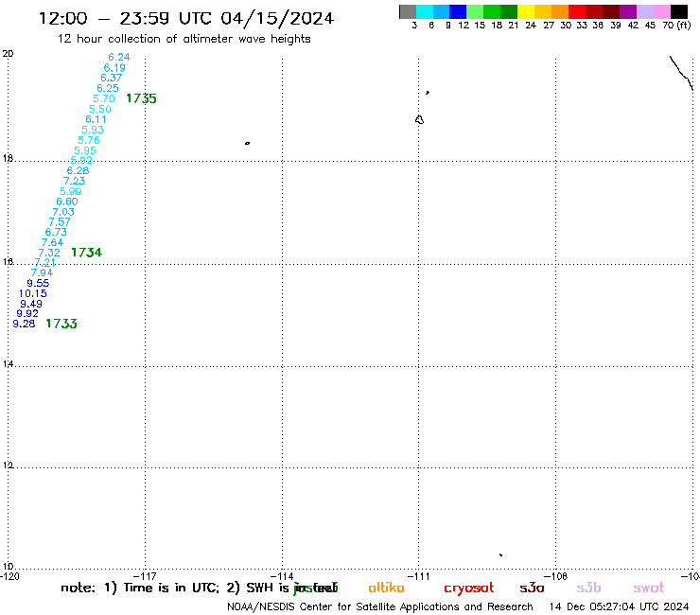Select the 9.92 wave height value
700x615 pixels.
click(27, 313)
